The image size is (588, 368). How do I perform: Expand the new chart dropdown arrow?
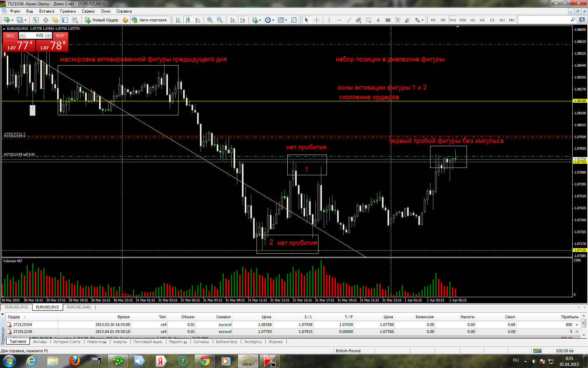(12, 20)
